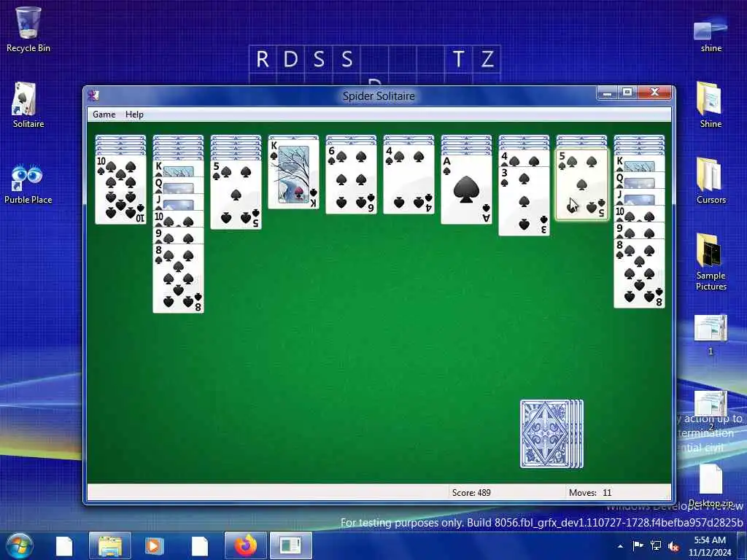Select the Purble Place desktop shortcut
The height and width of the screenshot is (560, 747).
click(28, 184)
